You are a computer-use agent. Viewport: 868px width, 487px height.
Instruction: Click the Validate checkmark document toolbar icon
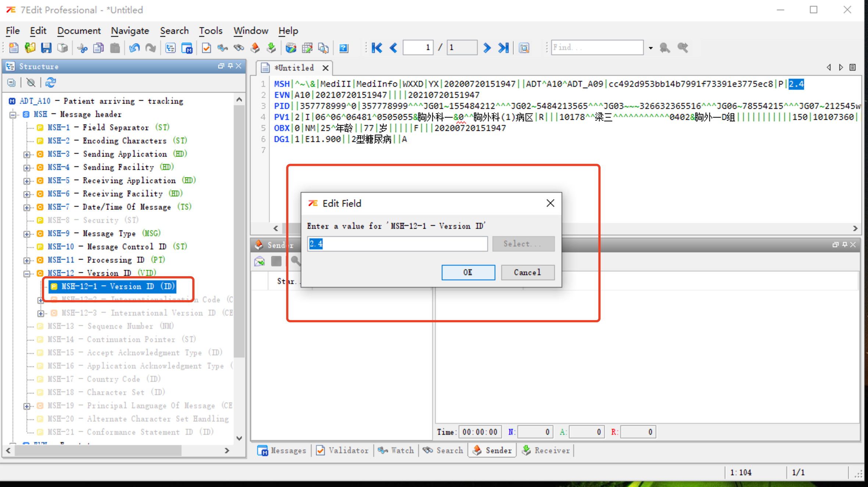206,48
